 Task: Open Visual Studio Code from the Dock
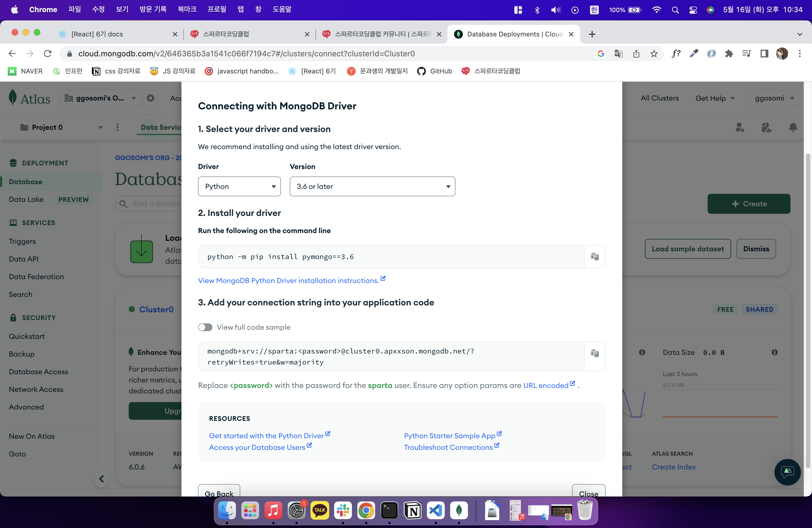(436, 510)
